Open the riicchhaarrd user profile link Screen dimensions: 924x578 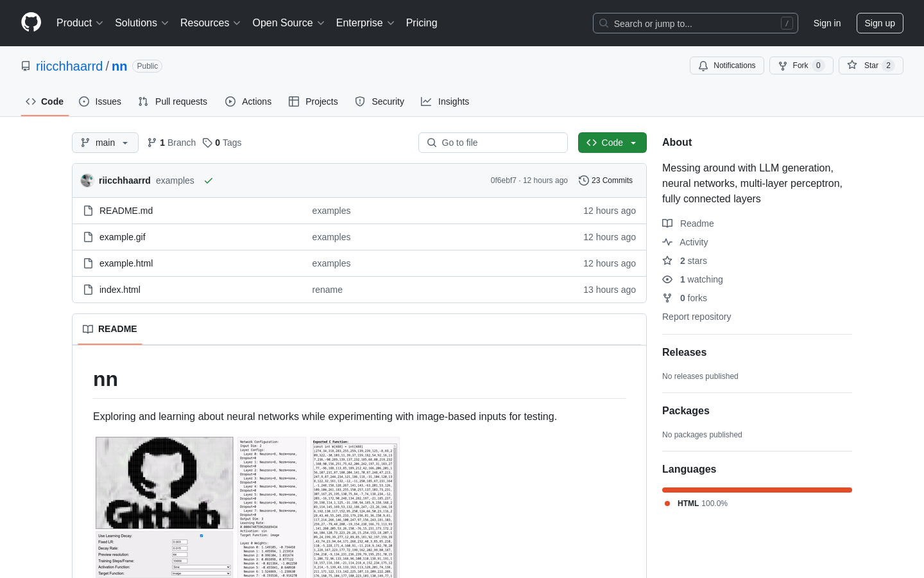pyautogui.click(x=69, y=66)
